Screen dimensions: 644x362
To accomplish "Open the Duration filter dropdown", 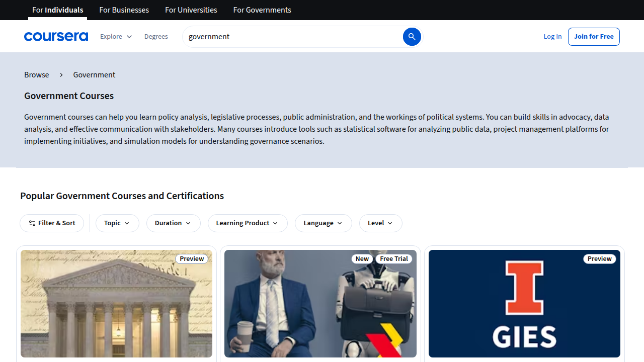I will click(x=173, y=223).
